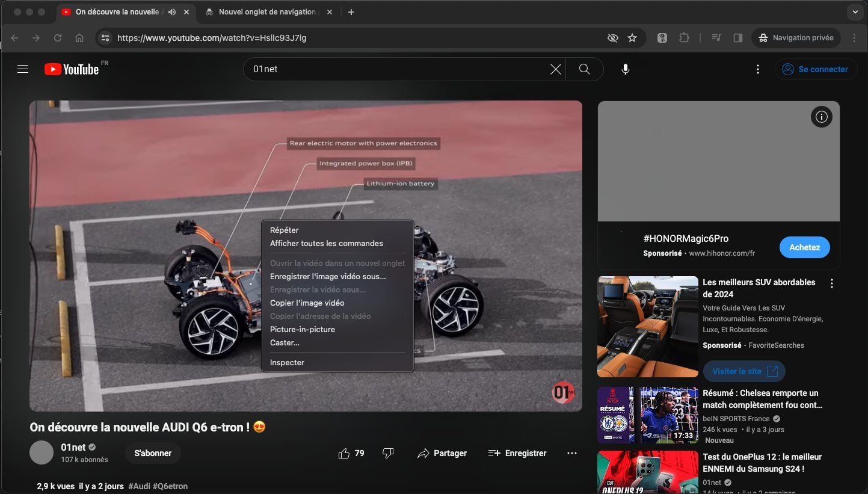Start voice search with the microphone icon

click(x=626, y=69)
